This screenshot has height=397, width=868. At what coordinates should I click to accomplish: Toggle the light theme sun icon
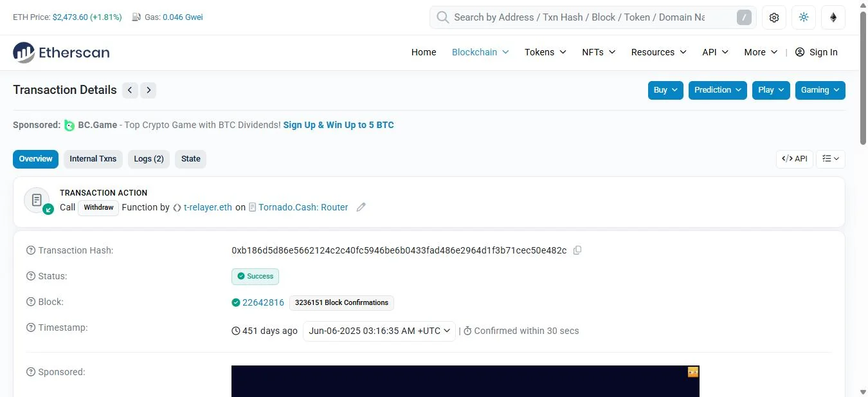pos(804,17)
